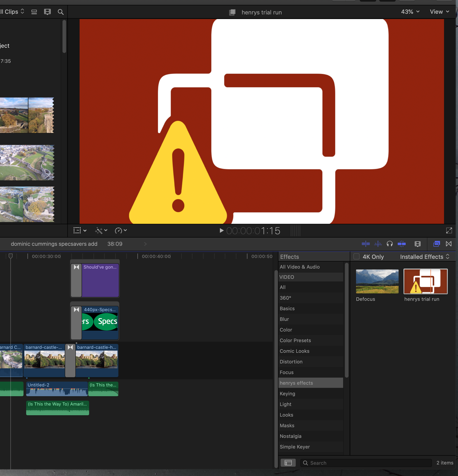Hide the Effects browser icon
This screenshot has height=476, width=458.
[436, 244]
